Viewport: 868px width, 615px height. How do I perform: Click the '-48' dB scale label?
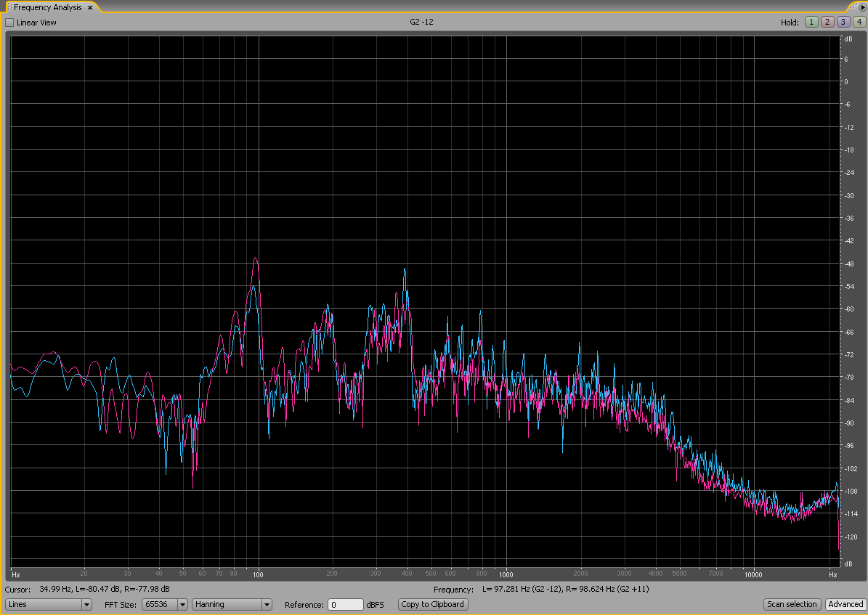tap(849, 264)
